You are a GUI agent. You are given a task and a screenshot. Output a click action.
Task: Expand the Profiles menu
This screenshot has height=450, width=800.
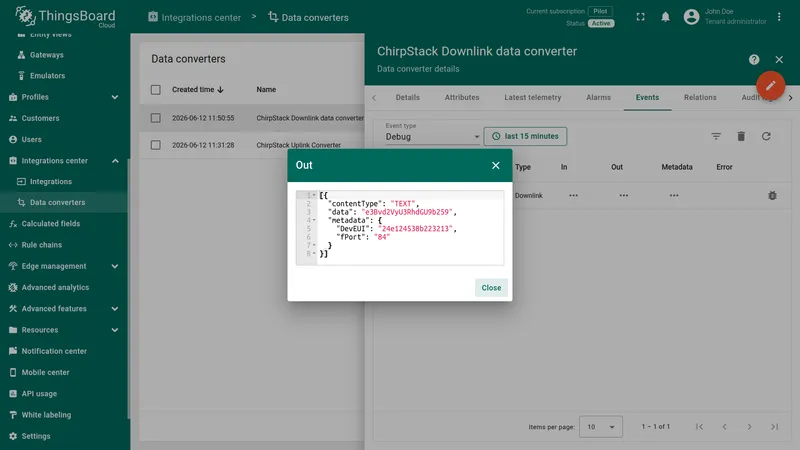coord(115,97)
